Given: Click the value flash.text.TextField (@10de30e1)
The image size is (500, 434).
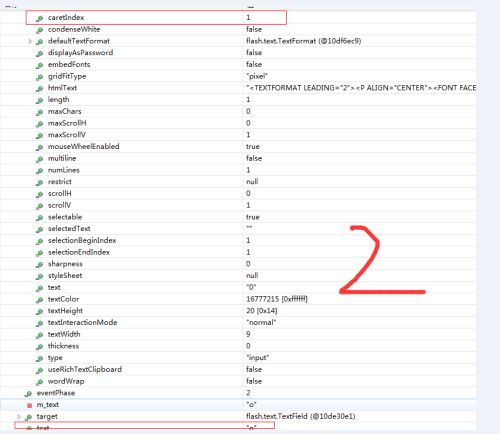Looking at the screenshot, I should (x=301, y=416).
